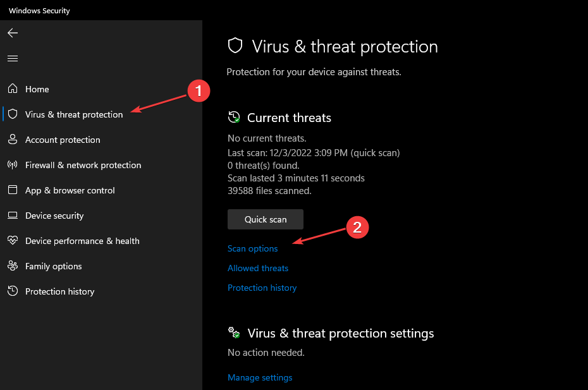Click the Home house icon
Viewport: 588px width, 390px height.
[13, 89]
